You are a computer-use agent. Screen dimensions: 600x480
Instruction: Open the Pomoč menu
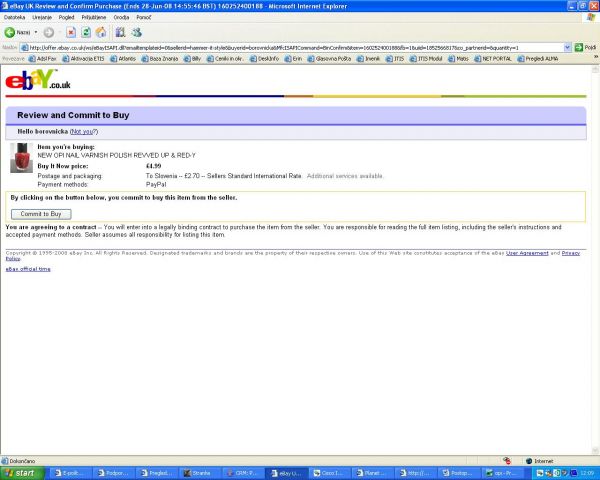pyautogui.click(x=144, y=17)
